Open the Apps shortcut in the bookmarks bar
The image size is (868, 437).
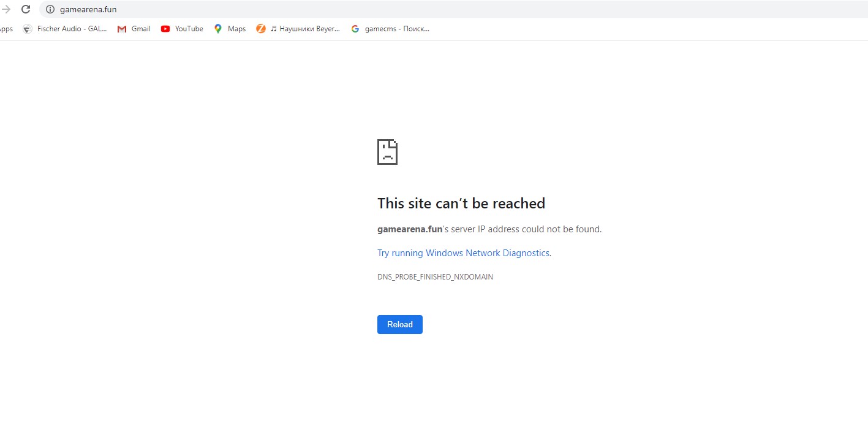(x=6, y=29)
